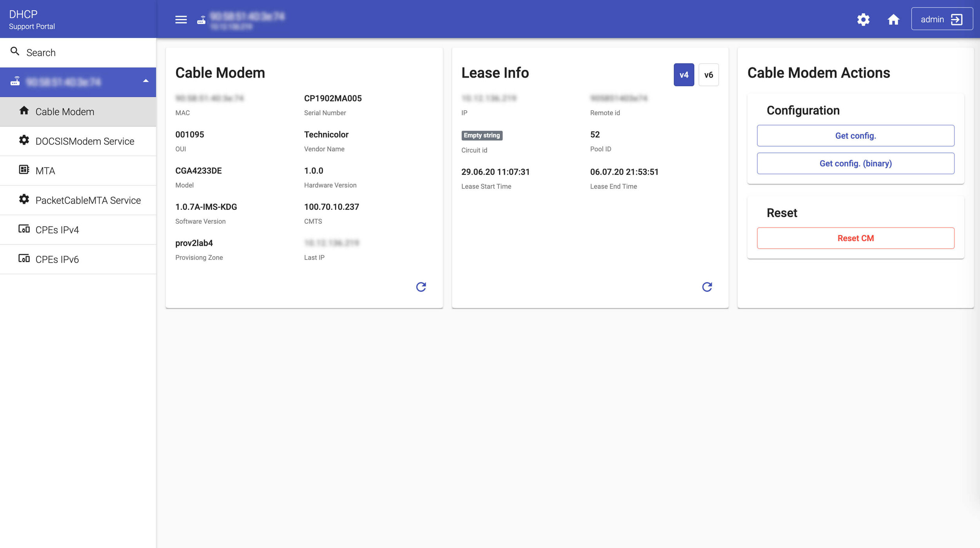The height and width of the screenshot is (548, 980).
Task: Refresh the Lease Info card
Action: pyautogui.click(x=707, y=287)
